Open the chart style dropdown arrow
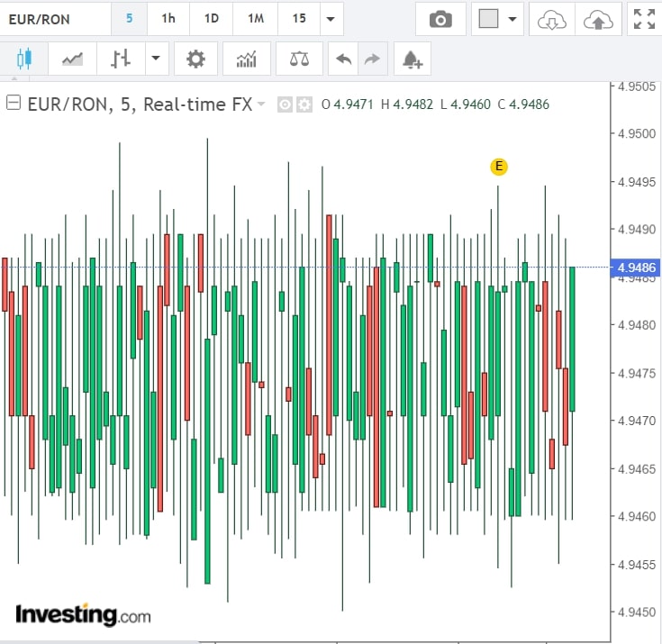The image size is (662, 644). (156, 59)
